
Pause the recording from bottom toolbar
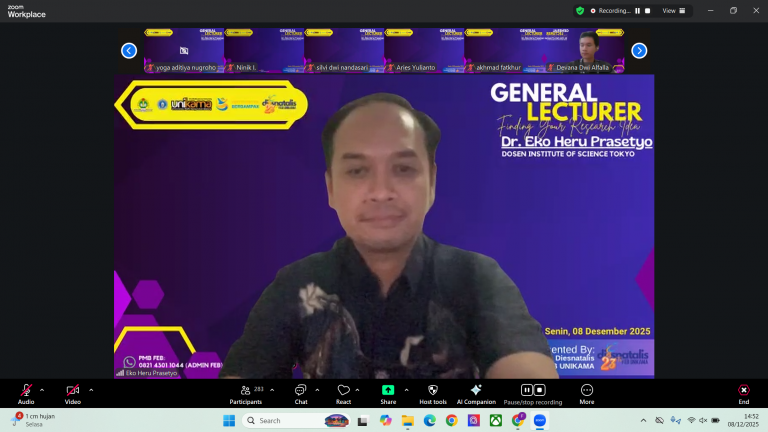[x=527, y=390]
